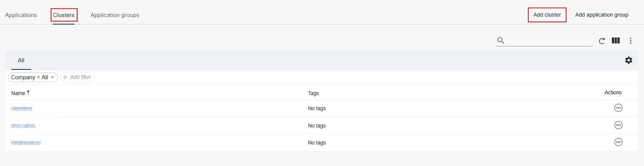
Task: Click the Add application group button
Action: 601,15
